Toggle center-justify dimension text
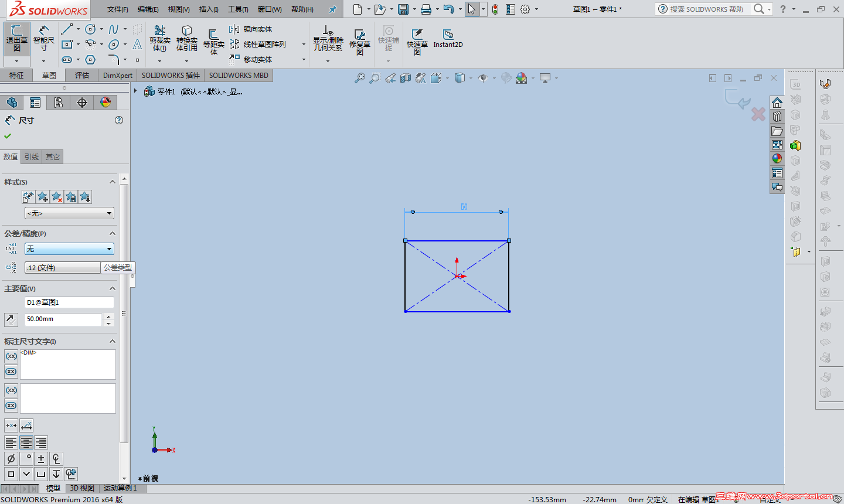The height and width of the screenshot is (504, 844). pos(26,442)
